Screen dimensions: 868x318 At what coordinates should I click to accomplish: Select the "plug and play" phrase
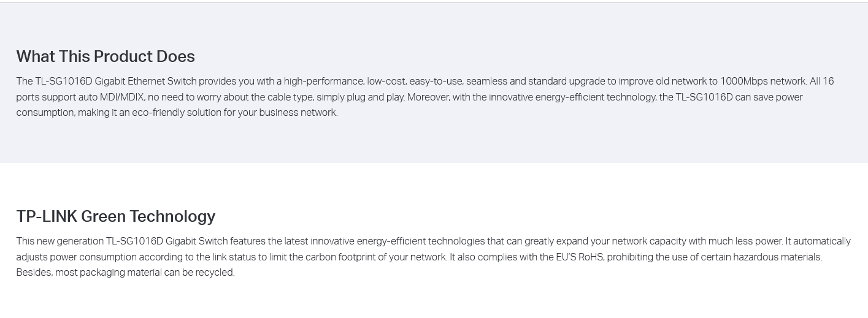[375, 97]
